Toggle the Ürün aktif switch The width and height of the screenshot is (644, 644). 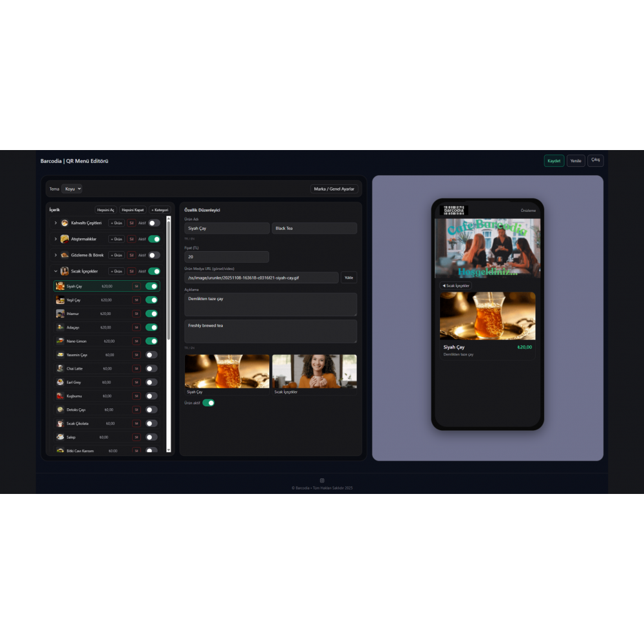click(208, 403)
